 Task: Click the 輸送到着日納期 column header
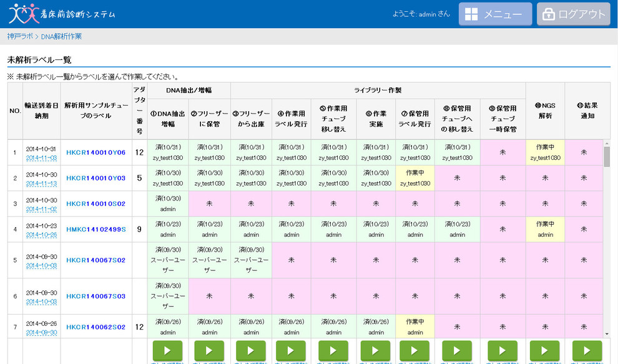41,111
